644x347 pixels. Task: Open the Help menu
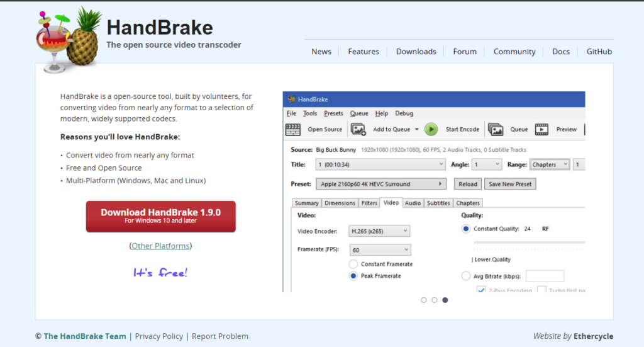point(382,113)
